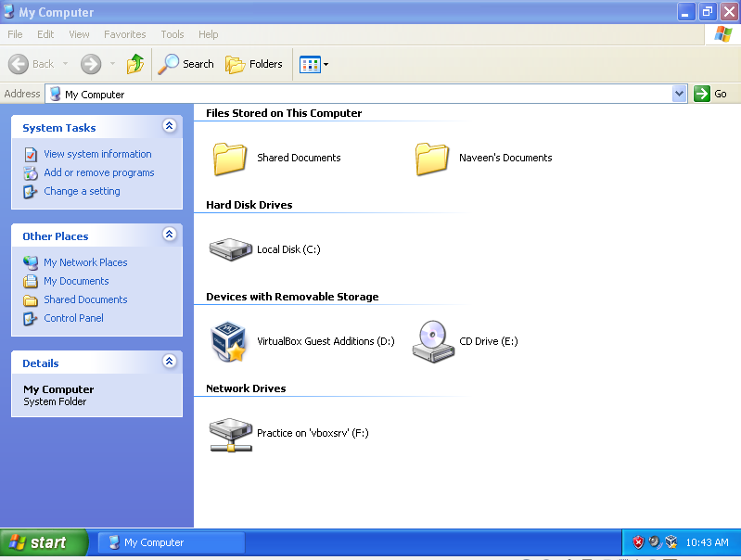Click the Forward arrow button
Image resolution: width=741 pixels, height=560 pixels.
pyautogui.click(x=91, y=64)
